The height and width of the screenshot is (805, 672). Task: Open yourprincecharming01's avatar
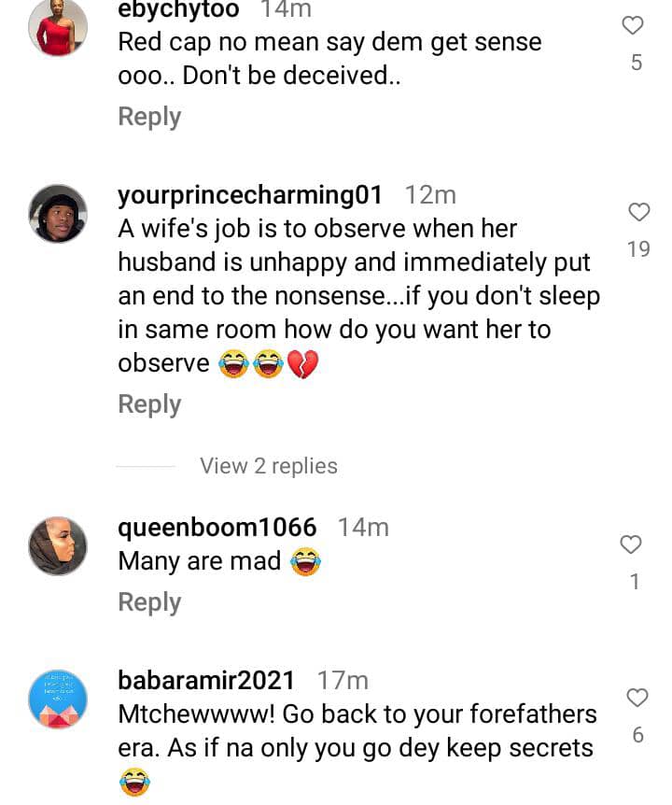58,214
